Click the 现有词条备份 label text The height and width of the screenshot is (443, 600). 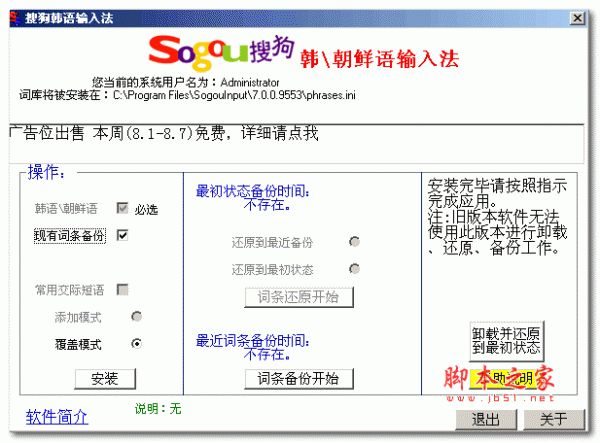70,235
